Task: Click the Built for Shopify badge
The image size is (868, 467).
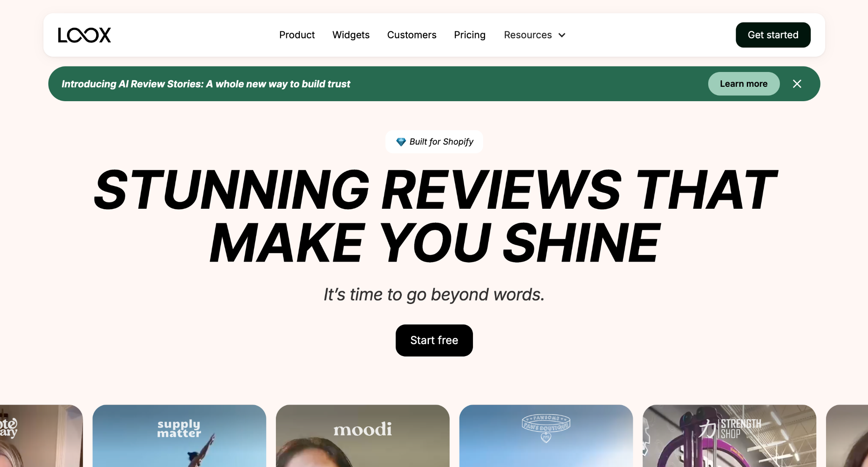Action: [434, 142]
